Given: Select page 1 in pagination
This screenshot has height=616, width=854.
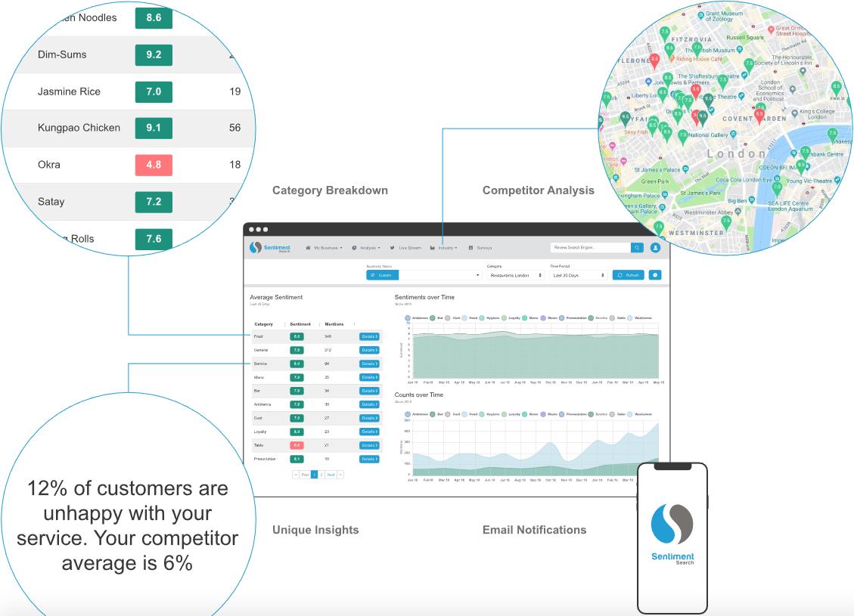Looking at the screenshot, I should [314, 475].
